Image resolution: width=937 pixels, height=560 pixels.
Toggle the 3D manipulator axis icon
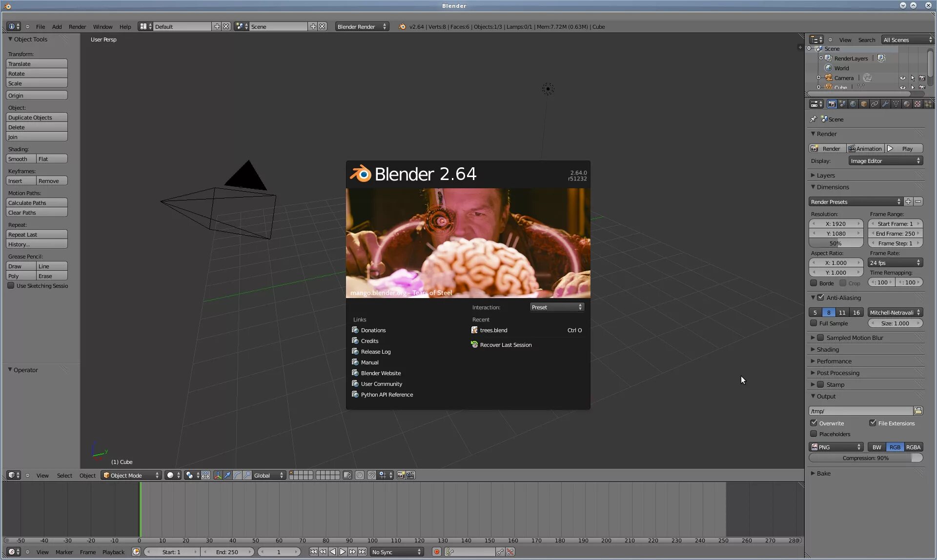pyautogui.click(x=218, y=475)
